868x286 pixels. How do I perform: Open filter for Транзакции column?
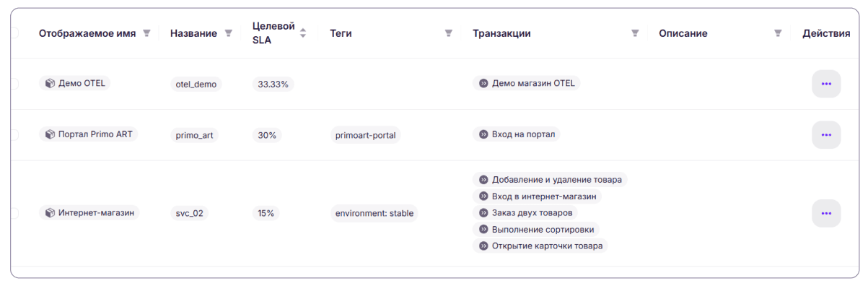(635, 33)
